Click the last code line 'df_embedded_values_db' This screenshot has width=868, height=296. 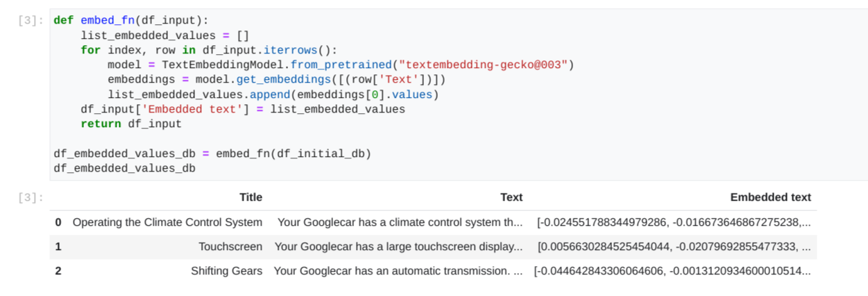124,169
